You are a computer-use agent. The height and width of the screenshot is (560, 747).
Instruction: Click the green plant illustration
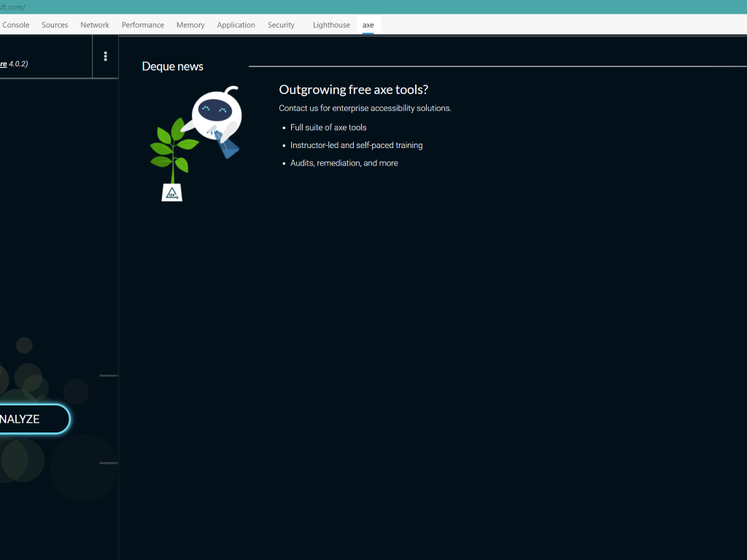(172, 148)
